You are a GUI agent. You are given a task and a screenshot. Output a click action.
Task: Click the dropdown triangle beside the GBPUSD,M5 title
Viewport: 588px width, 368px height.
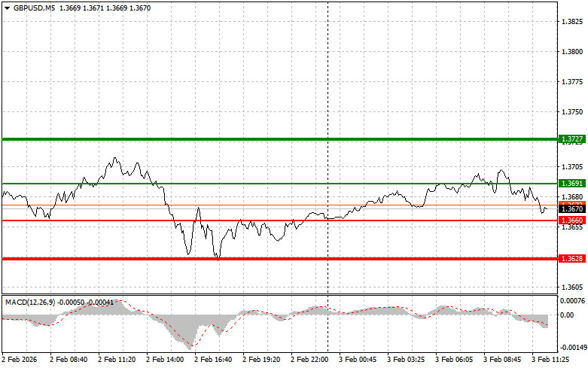pos(7,8)
